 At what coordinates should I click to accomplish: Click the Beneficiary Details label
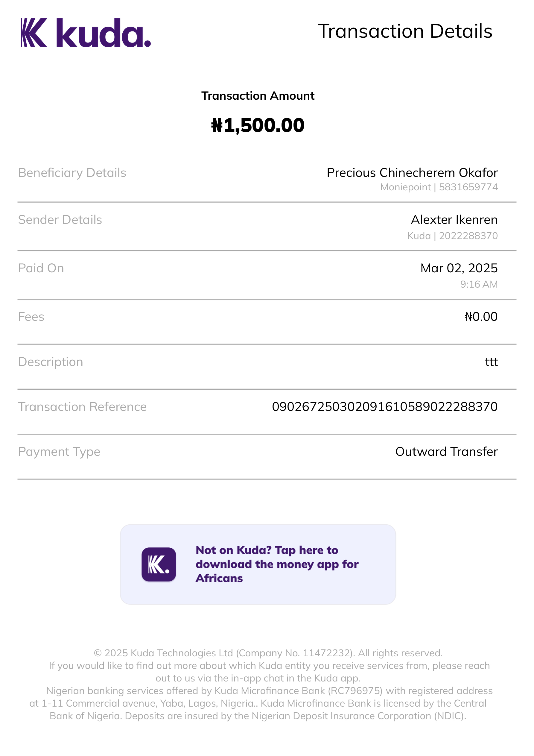tap(72, 173)
